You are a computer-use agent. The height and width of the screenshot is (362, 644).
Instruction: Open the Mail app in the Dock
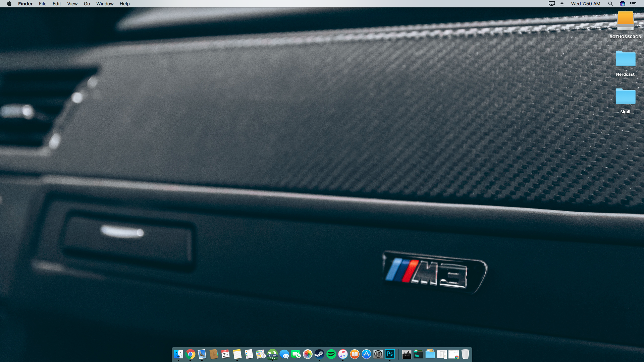coord(202,354)
